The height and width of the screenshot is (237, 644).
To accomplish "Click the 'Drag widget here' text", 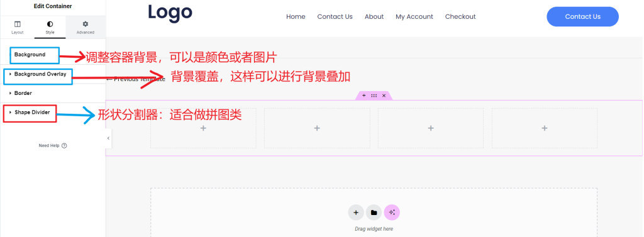I will [374, 229].
